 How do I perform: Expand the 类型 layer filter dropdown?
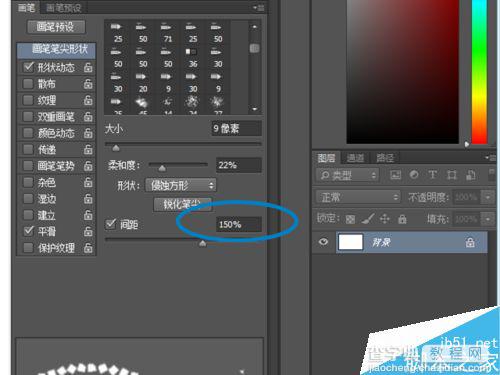pyautogui.click(x=348, y=175)
